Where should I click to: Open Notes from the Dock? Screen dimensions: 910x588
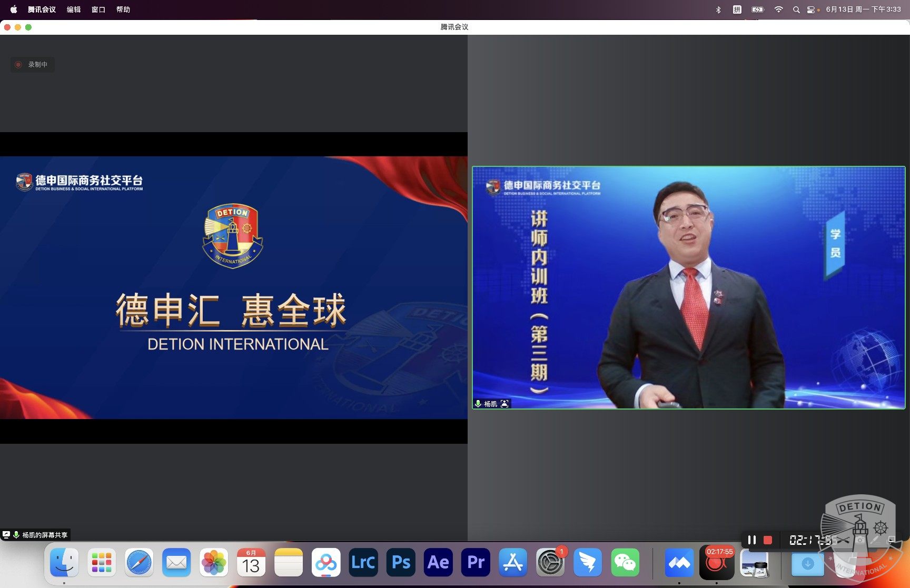(x=289, y=563)
